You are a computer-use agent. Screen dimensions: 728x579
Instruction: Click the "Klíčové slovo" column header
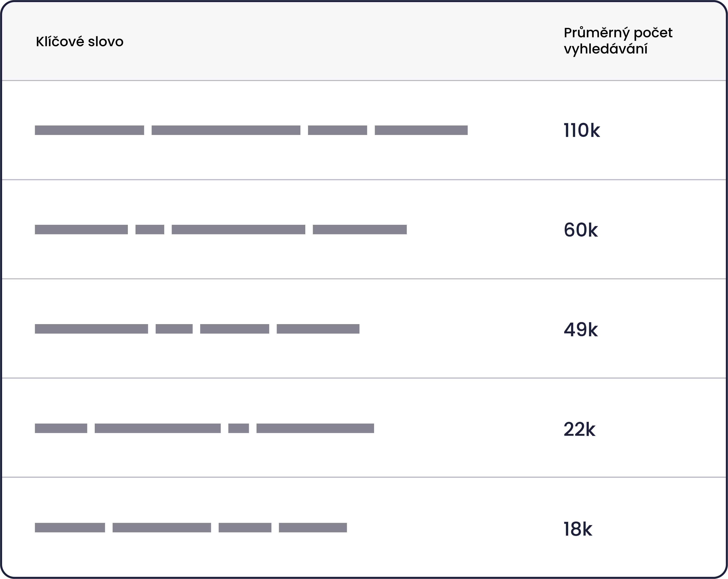(80, 42)
